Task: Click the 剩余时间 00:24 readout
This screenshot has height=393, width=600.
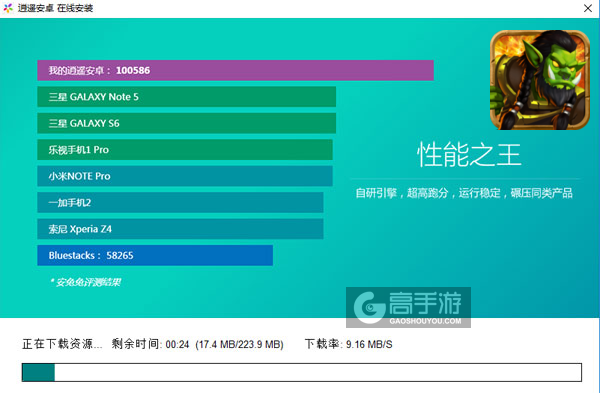Action: point(150,344)
